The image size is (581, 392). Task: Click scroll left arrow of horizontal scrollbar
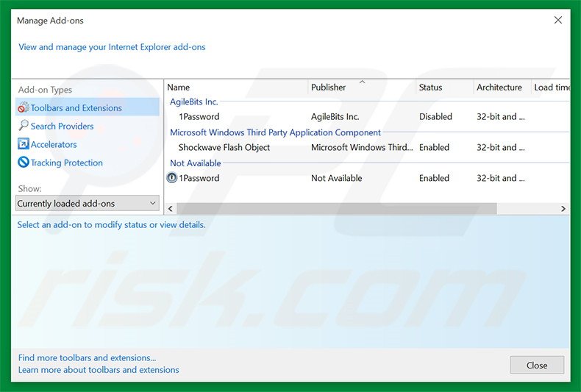point(171,209)
